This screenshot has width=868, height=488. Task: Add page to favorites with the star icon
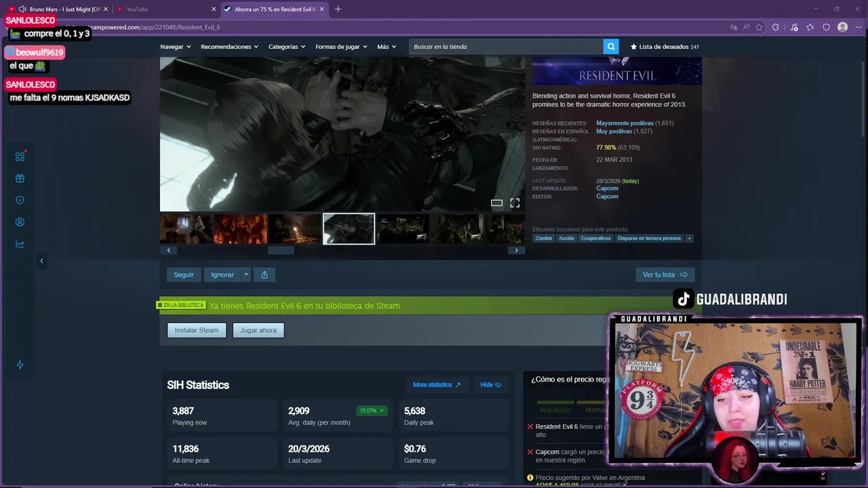click(x=759, y=27)
